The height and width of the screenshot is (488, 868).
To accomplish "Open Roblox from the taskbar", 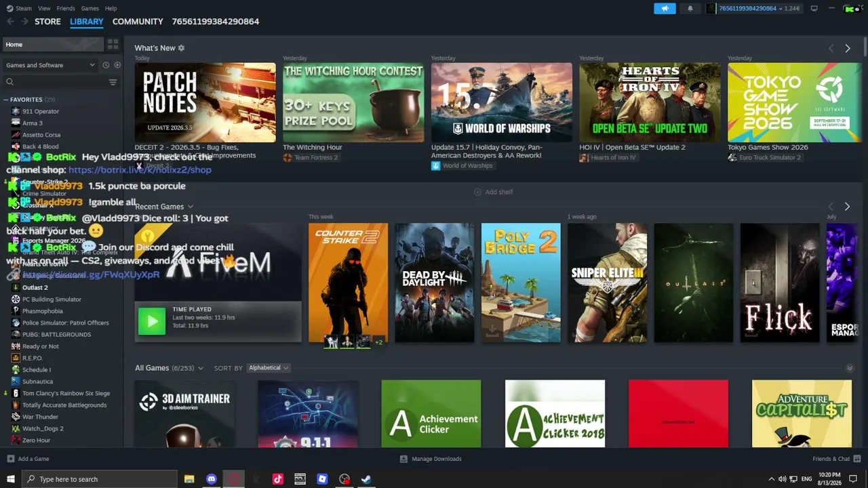I will [x=322, y=479].
